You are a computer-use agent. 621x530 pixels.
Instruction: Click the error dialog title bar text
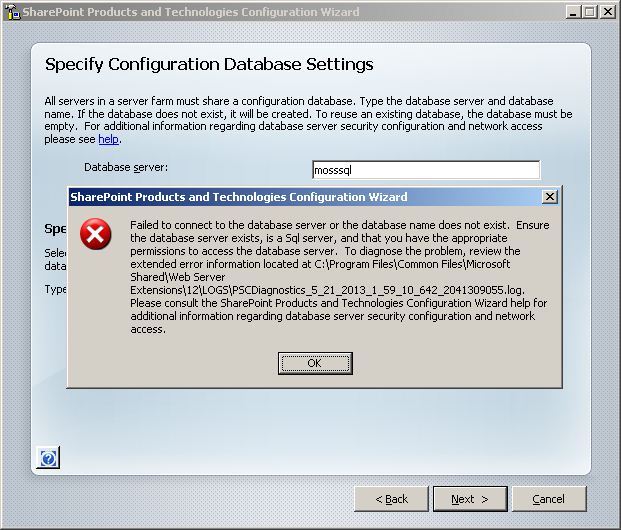[x=239, y=197]
